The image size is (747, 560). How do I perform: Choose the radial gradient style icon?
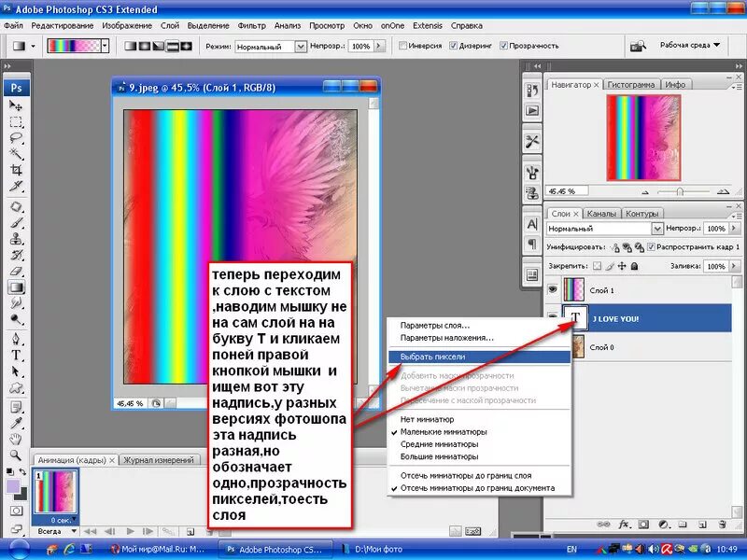tap(145, 46)
